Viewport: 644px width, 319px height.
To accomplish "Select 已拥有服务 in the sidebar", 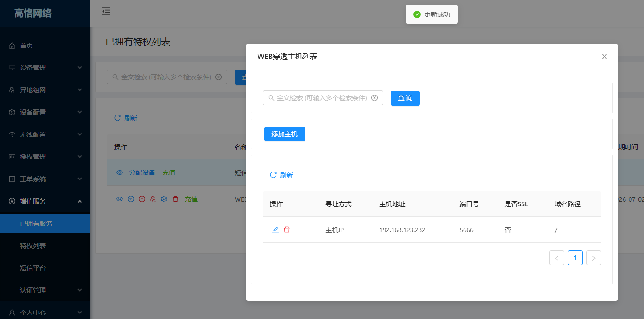I will [45, 223].
